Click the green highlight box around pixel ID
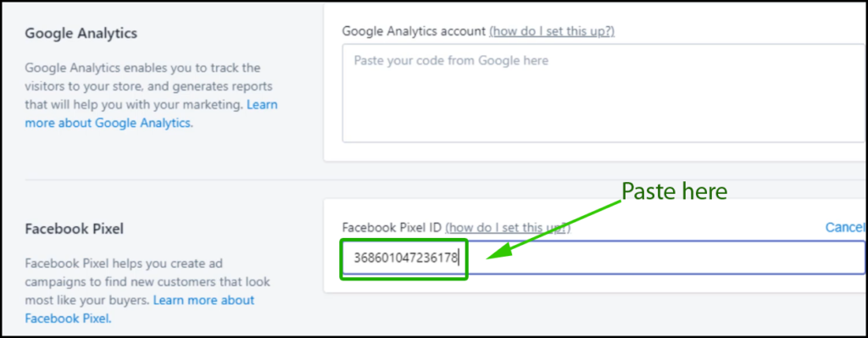This screenshot has width=868, height=338. point(404,259)
